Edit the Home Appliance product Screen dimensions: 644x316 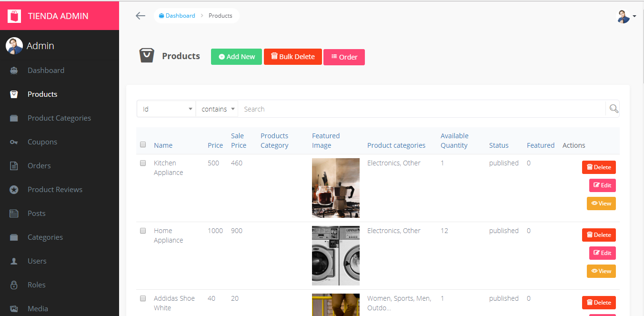point(603,253)
